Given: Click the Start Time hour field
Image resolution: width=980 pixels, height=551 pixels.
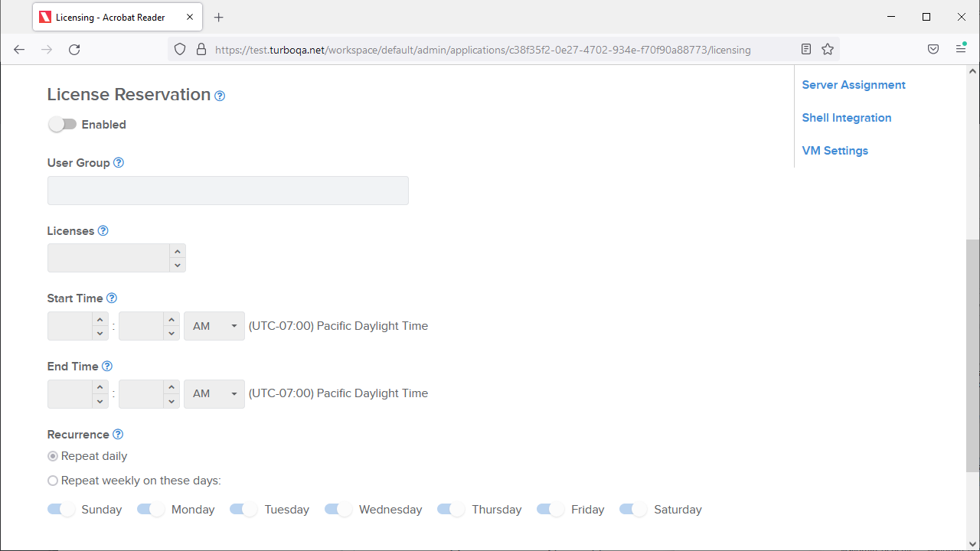Looking at the screenshot, I should click(70, 326).
